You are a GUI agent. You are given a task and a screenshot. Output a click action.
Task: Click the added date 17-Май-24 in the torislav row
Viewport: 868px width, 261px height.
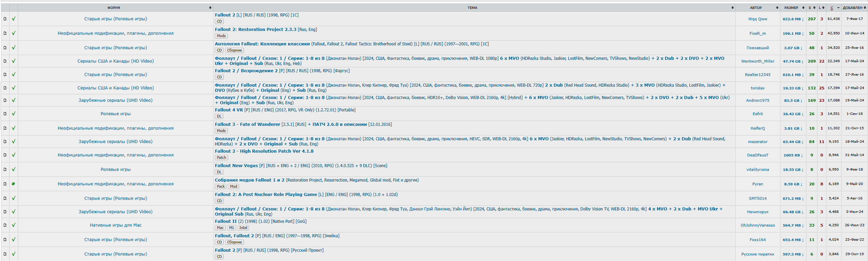click(x=855, y=88)
